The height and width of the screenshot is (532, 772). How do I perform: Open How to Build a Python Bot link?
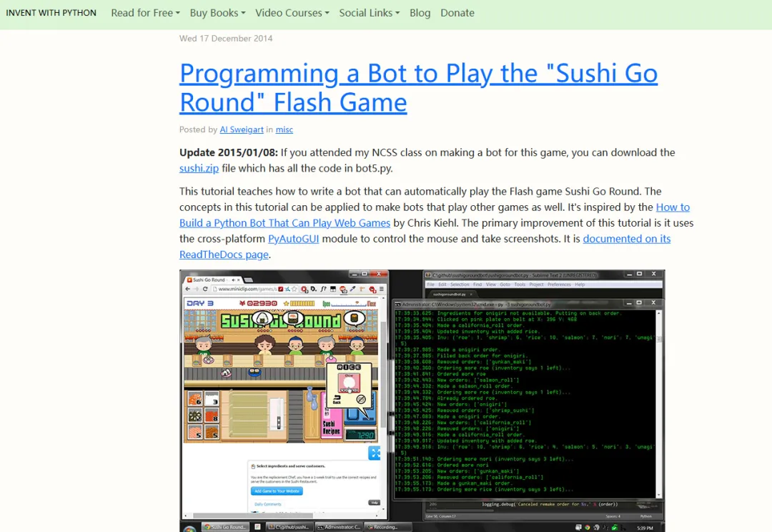click(x=284, y=223)
